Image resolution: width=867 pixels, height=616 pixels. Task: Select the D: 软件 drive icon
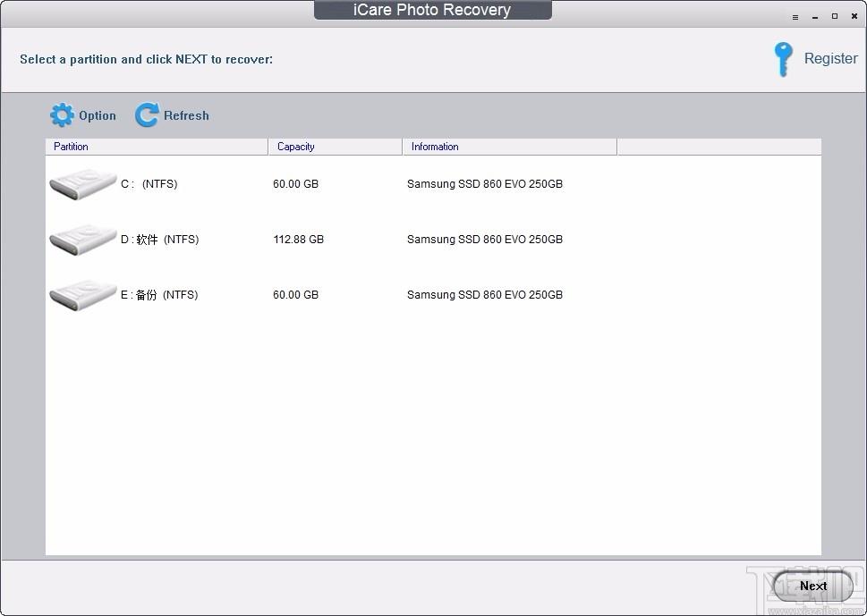point(83,240)
